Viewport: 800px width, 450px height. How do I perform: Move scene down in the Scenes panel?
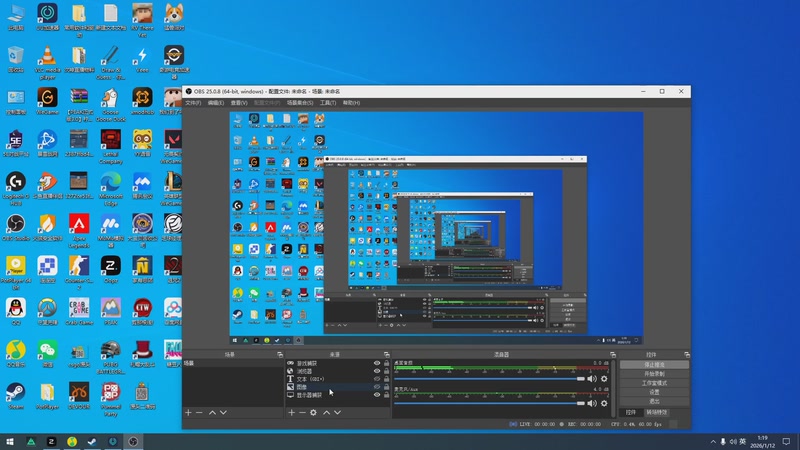(x=223, y=412)
